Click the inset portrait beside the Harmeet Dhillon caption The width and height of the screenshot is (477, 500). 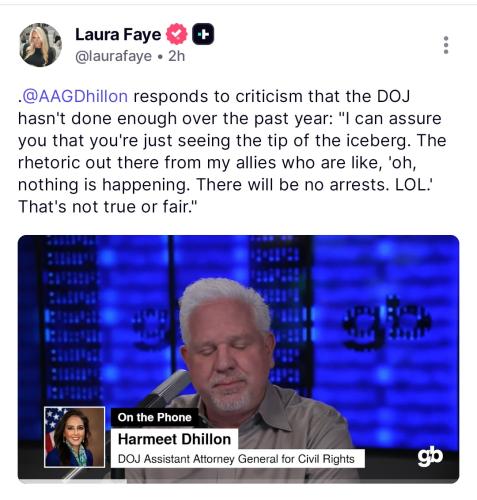point(75,437)
